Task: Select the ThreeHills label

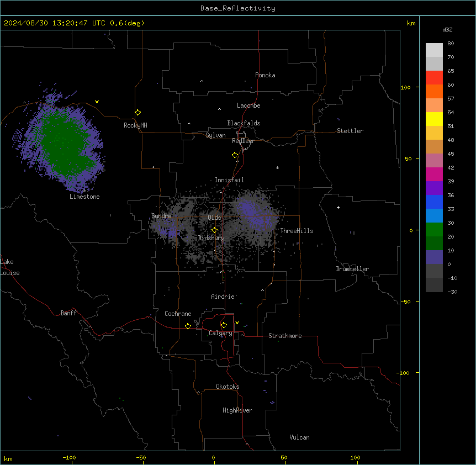Action: click(x=297, y=231)
